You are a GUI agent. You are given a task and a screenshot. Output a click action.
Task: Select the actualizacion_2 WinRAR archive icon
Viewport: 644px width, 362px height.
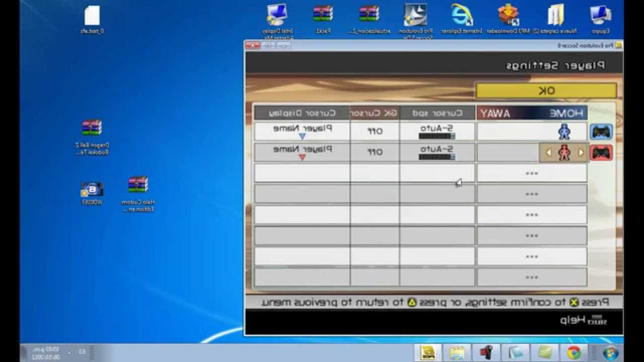369,19
